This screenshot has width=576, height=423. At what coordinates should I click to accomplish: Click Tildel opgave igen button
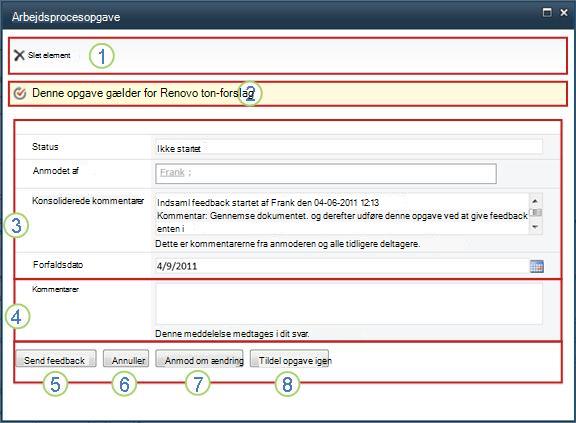289,359
